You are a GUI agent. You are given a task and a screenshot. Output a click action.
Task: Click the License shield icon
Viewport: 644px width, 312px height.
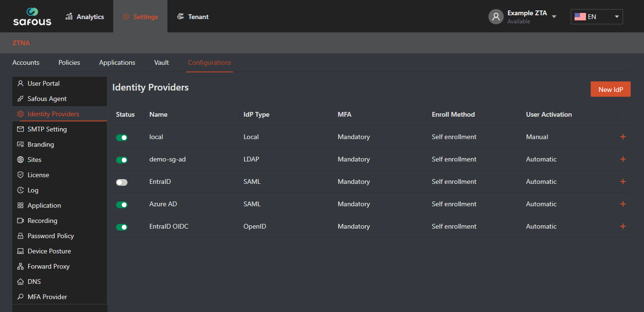20,175
